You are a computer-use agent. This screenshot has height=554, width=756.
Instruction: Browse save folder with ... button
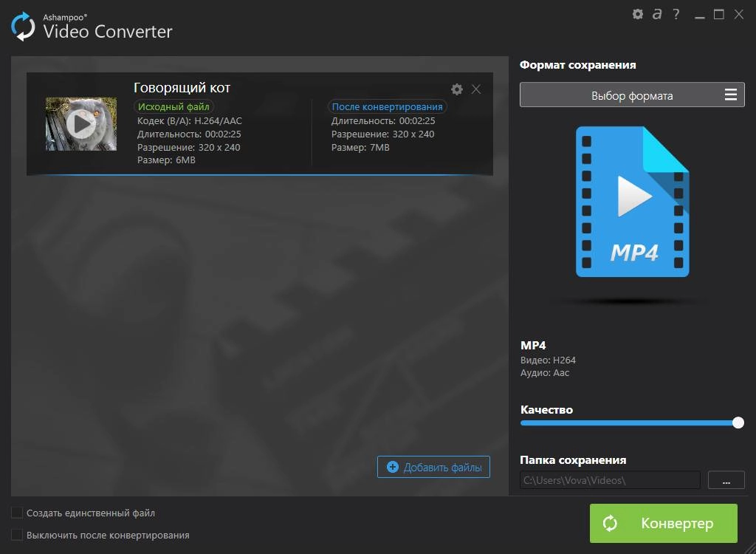tap(726, 480)
